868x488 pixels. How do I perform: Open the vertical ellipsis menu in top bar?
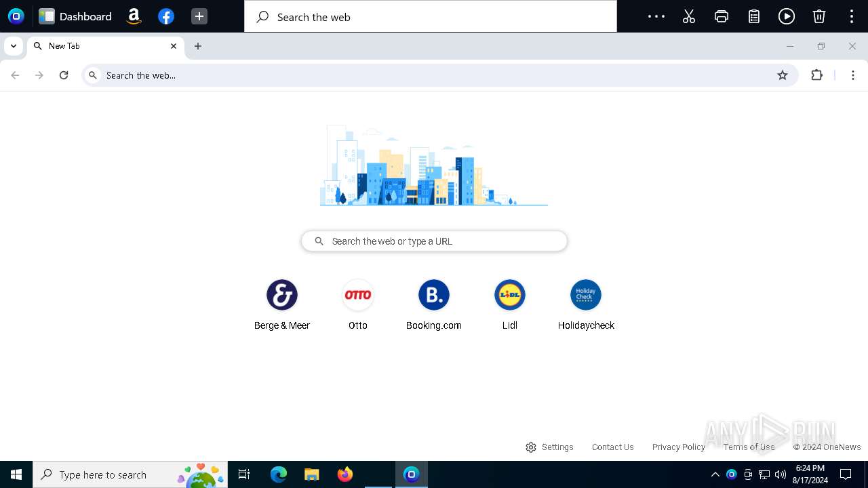coord(852,16)
